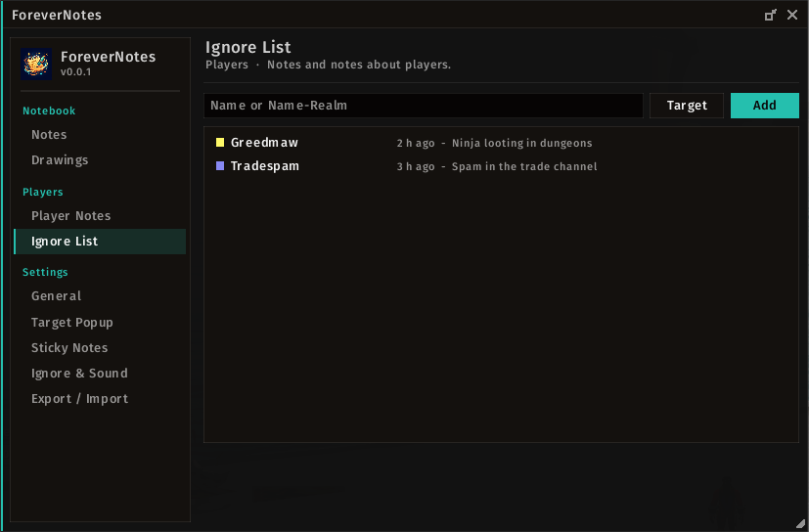This screenshot has width=809, height=532.
Task: Click Greedmaw's yellow class color square
Action: click(220, 143)
